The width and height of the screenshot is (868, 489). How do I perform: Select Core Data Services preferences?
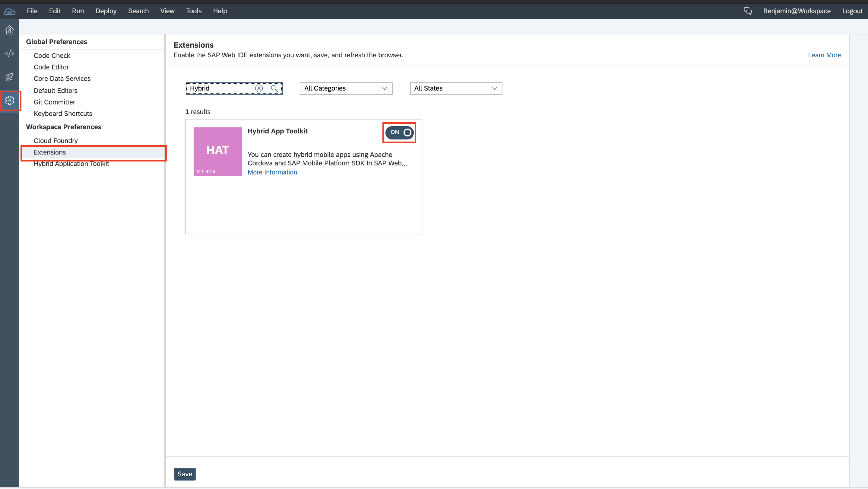coord(62,78)
